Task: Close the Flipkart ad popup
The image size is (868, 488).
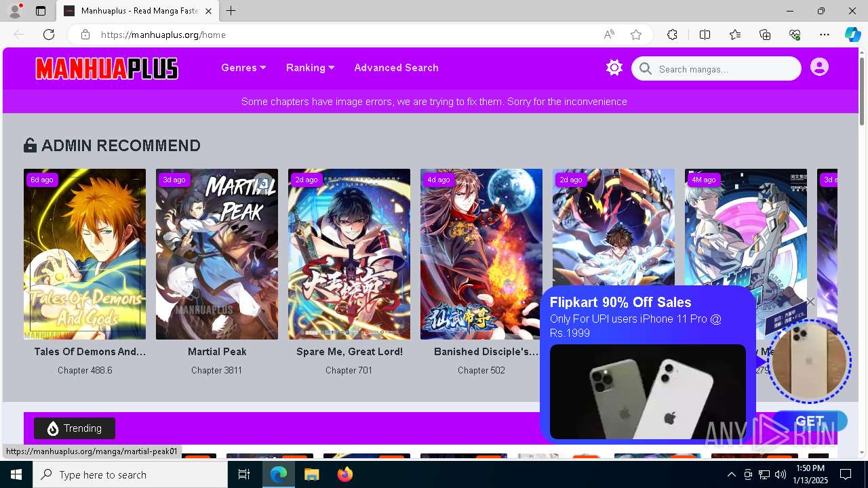Action: click(810, 302)
